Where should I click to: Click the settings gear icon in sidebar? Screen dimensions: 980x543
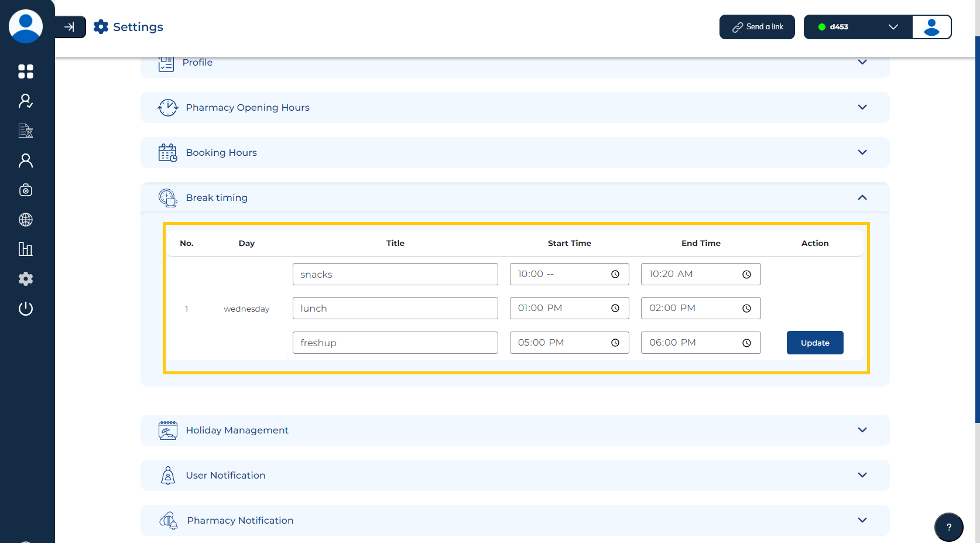26,279
